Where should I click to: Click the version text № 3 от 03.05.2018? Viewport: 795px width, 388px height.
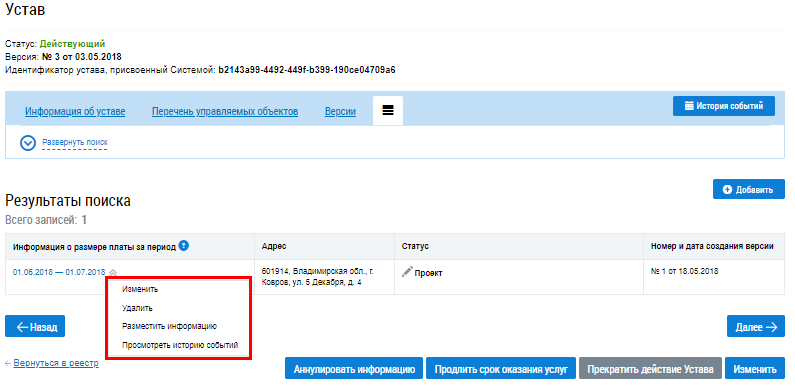click(x=82, y=56)
